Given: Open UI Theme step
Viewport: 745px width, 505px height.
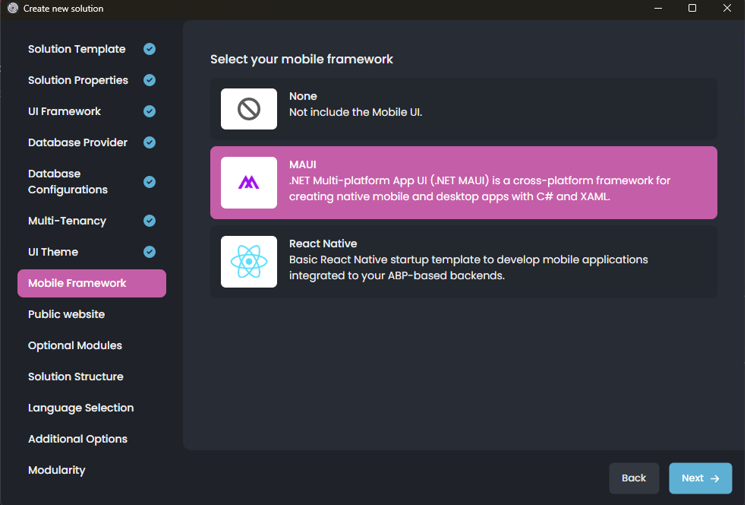Looking at the screenshot, I should click(x=92, y=252).
